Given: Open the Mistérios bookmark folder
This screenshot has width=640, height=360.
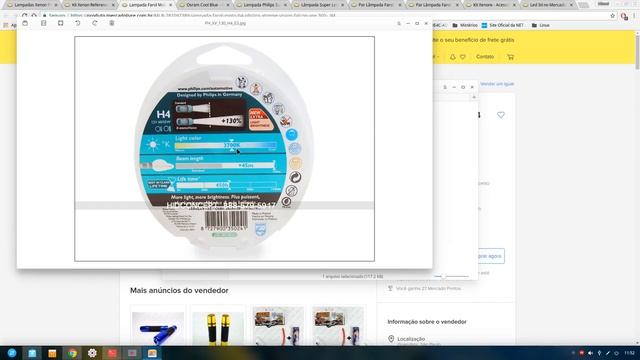Looking at the screenshot, I should coord(465,25).
